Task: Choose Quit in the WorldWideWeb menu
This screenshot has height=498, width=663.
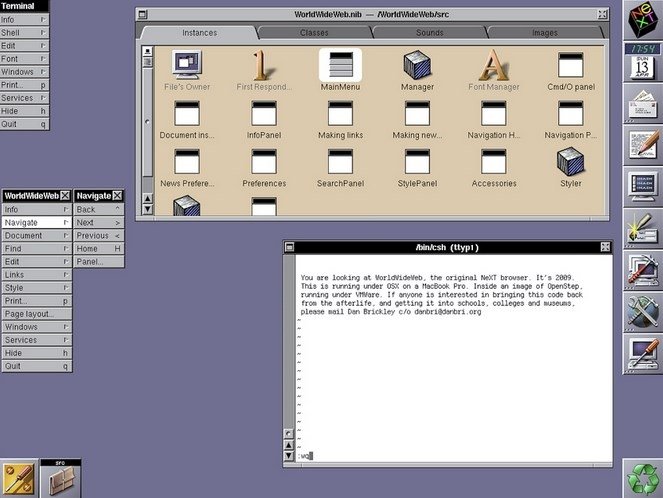Action: (37, 366)
